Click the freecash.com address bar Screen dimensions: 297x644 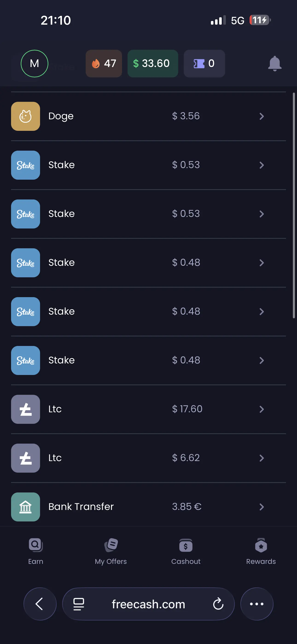(148, 604)
